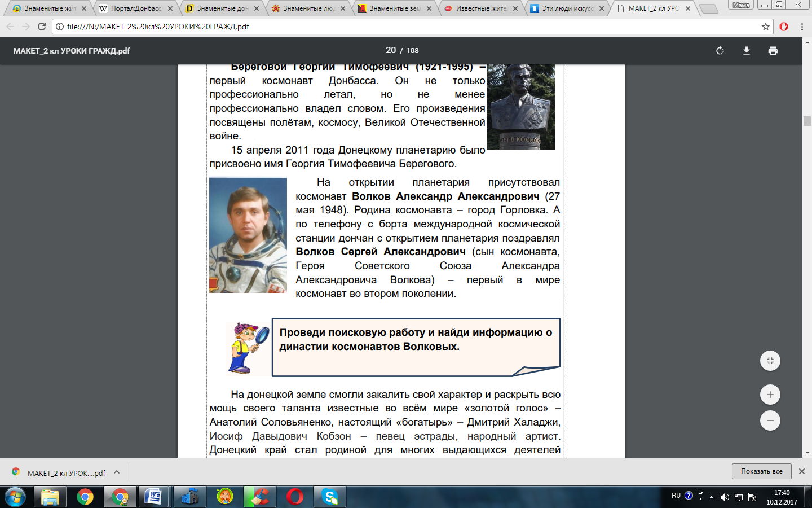Rotate the PDF clockwise
Image resolution: width=812 pixels, height=508 pixels.
click(720, 51)
